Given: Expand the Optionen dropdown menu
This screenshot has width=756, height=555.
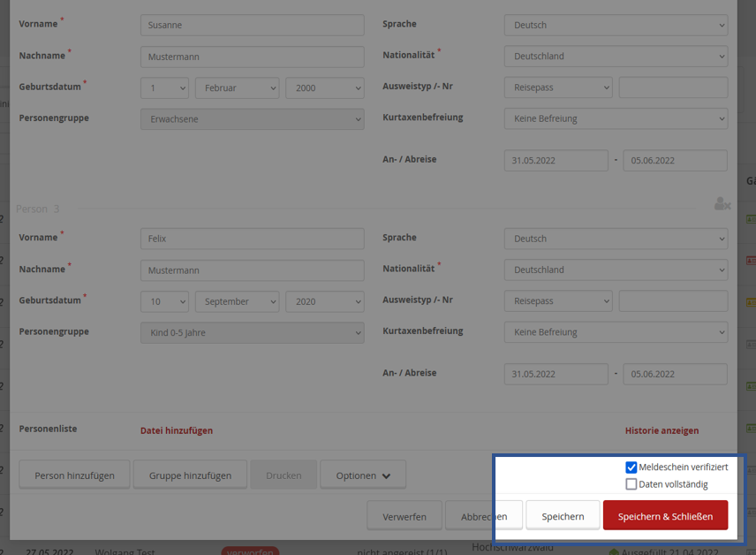Looking at the screenshot, I should pos(363,475).
